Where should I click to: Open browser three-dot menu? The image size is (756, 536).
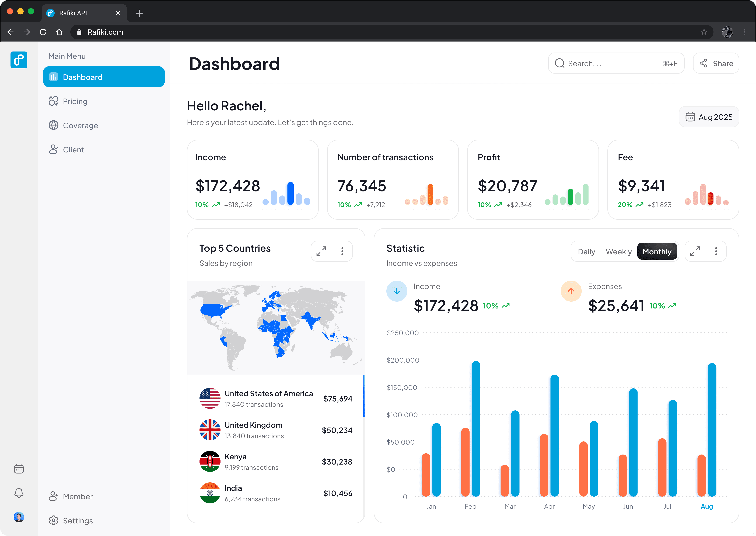point(744,32)
